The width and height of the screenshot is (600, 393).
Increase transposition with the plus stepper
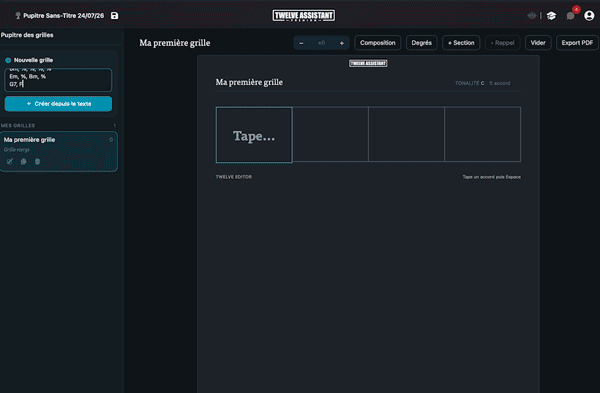[342, 43]
